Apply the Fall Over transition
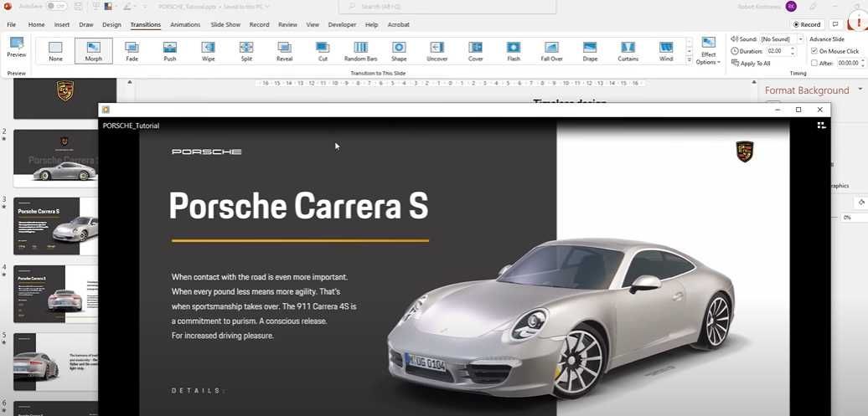Screen dimensions: 868x416 [x=552, y=51]
